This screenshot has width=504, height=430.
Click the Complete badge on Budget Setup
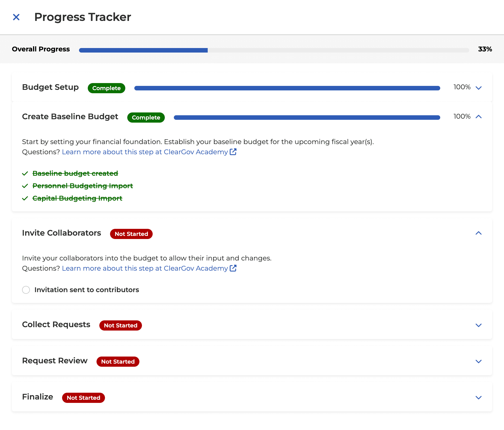(x=106, y=88)
